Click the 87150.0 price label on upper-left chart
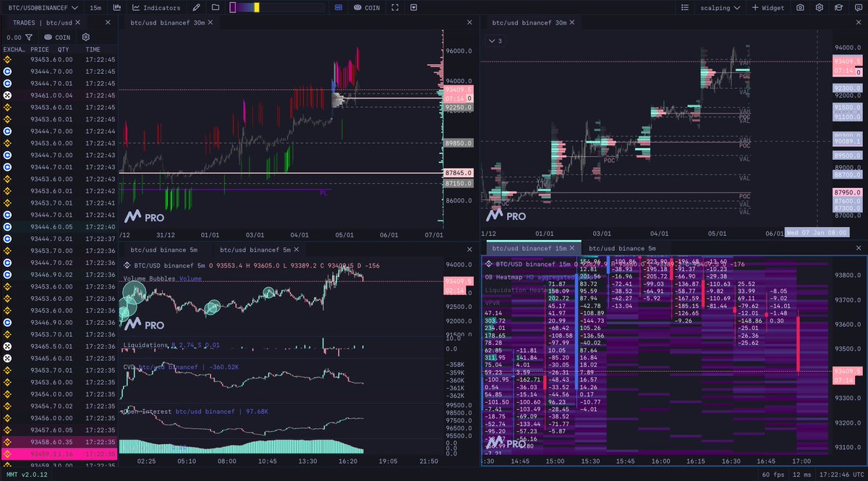Viewport: 868px width, 481px height. [459, 184]
